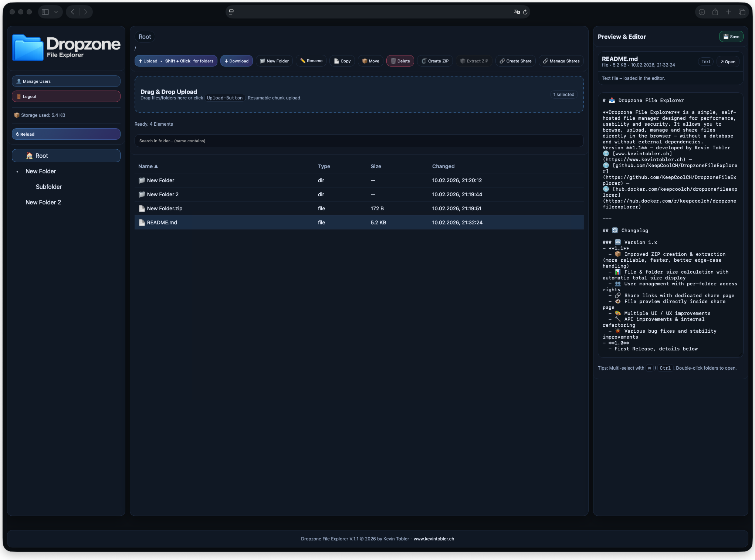
Task: Click the Download icon in the toolbar
Action: 227,61
